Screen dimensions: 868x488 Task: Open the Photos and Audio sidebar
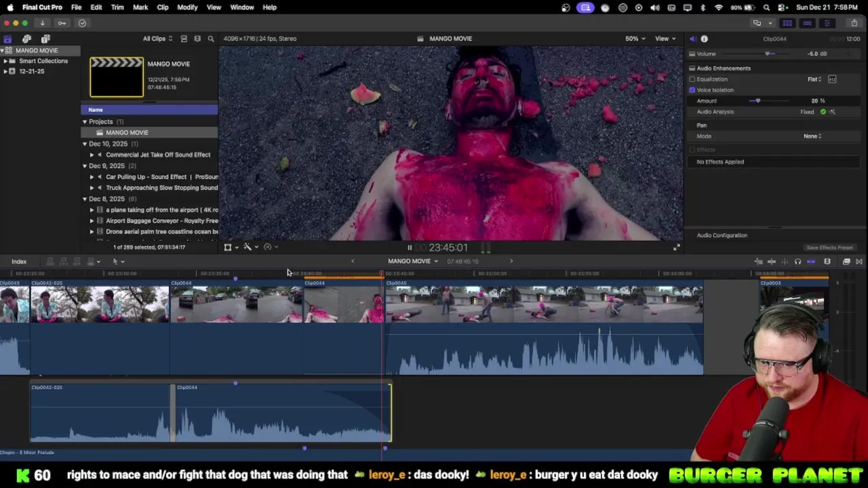tap(26, 39)
